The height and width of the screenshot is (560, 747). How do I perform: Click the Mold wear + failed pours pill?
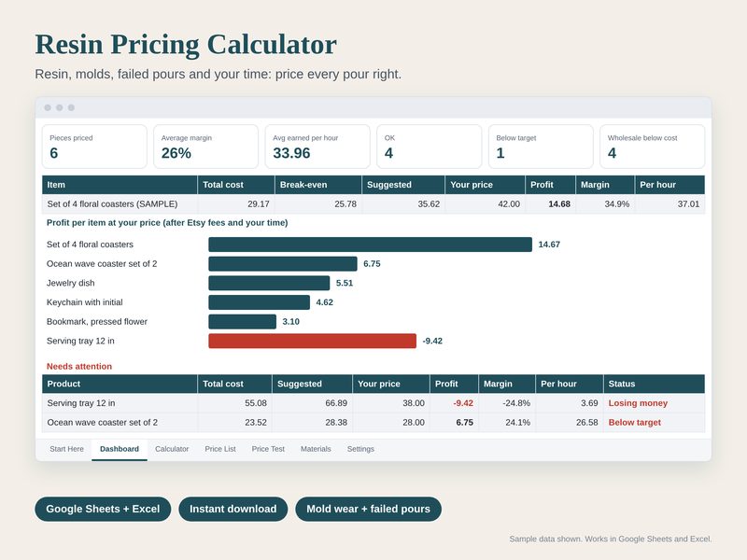point(368,509)
